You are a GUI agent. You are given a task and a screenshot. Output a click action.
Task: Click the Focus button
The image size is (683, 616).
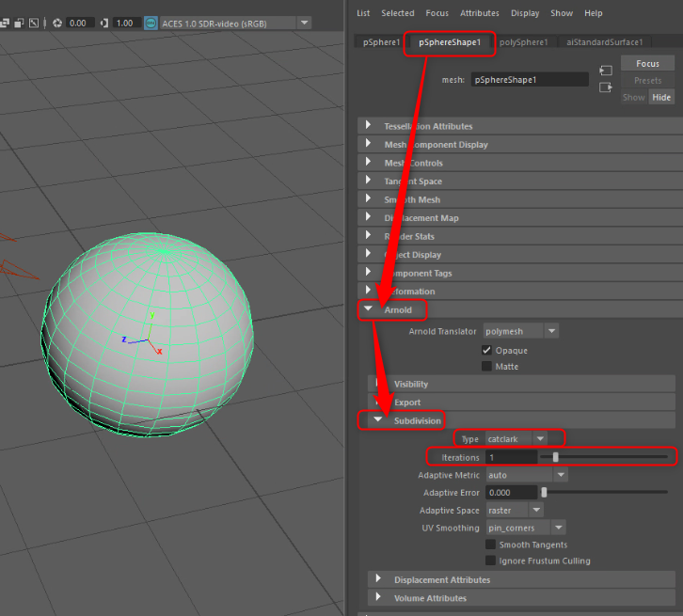[x=647, y=64]
